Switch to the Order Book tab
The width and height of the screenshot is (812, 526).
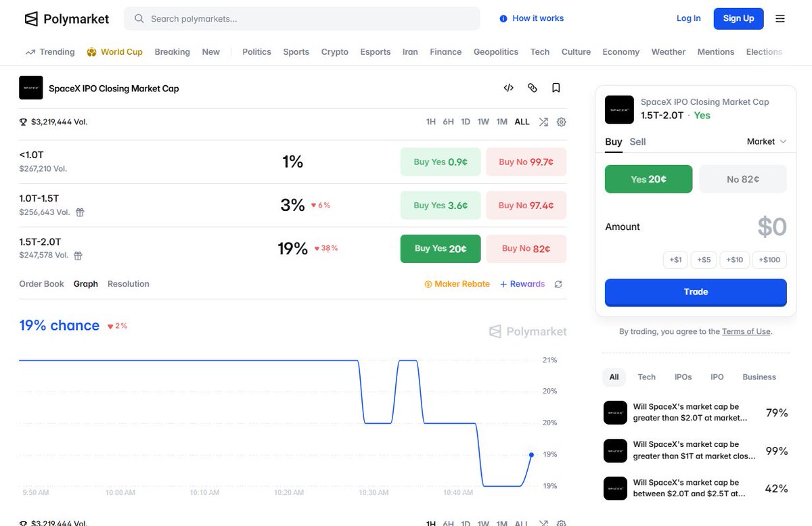pyautogui.click(x=41, y=284)
